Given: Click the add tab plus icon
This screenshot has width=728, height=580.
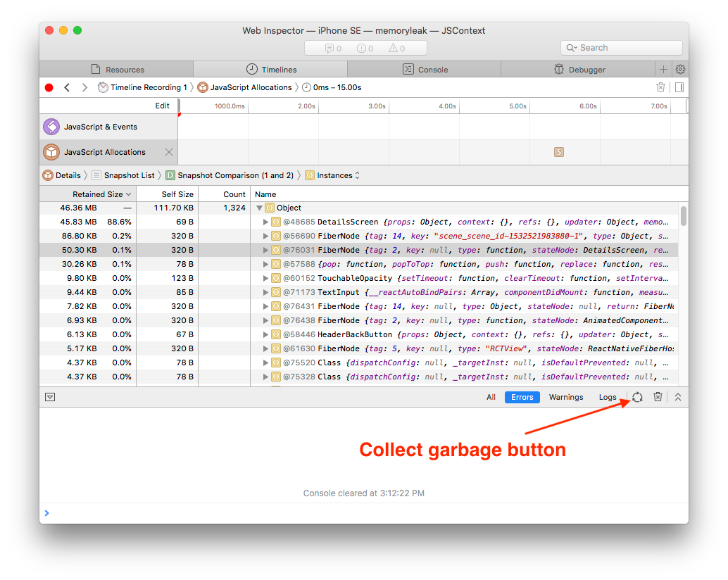Looking at the screenshot, I should pos(663,69).
